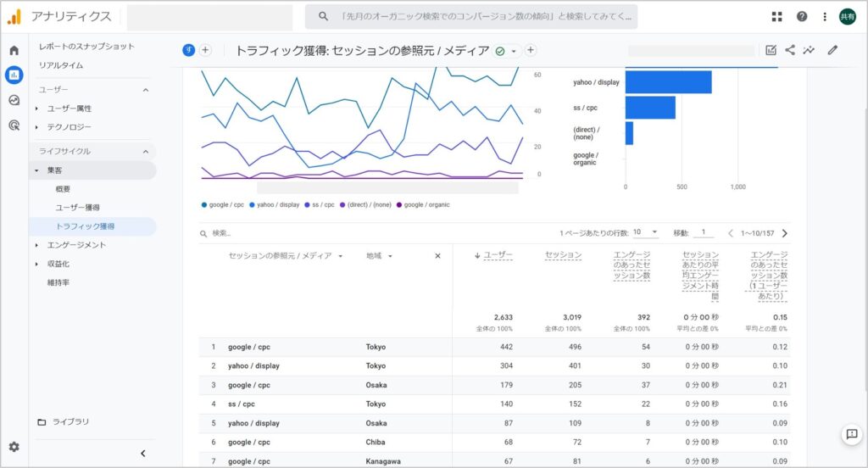Screen dimensions: 868x468
Task: Click the ss / cpc bar in chart
Action: coord(650,108)
